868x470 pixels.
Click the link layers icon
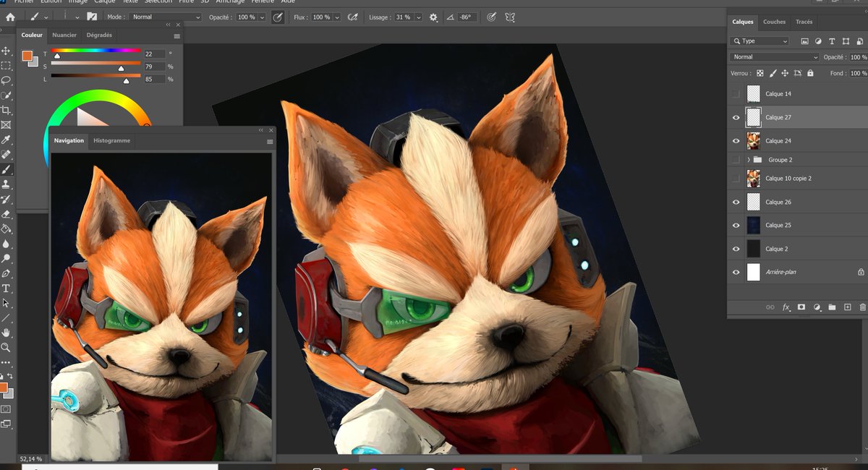(x=770, y=307)
